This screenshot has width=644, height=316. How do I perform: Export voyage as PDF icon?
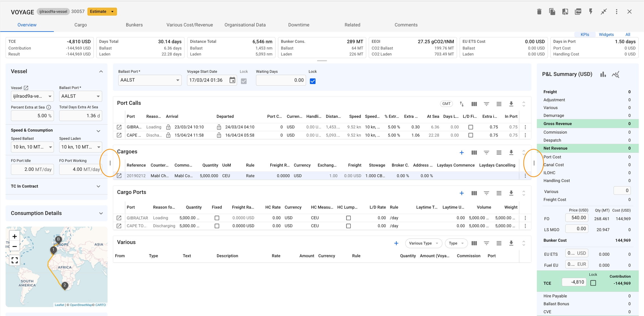coord(578,11)
